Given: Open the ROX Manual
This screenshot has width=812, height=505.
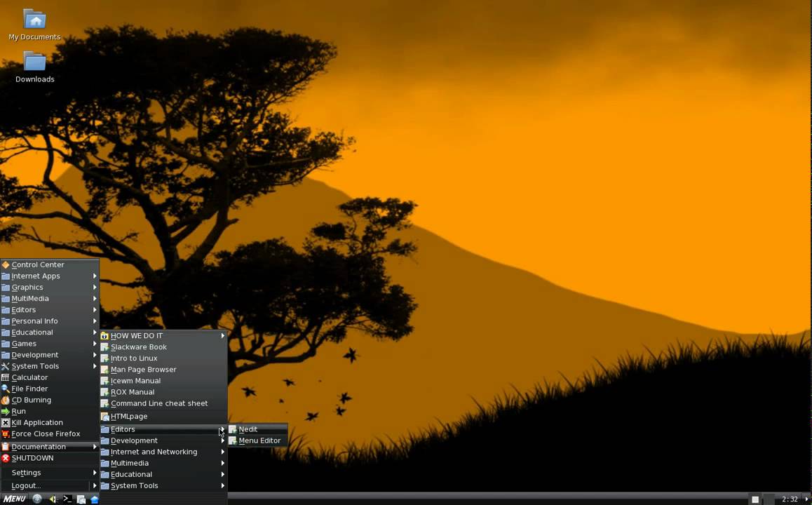Looking at the screenshot, I should (163, 392).
